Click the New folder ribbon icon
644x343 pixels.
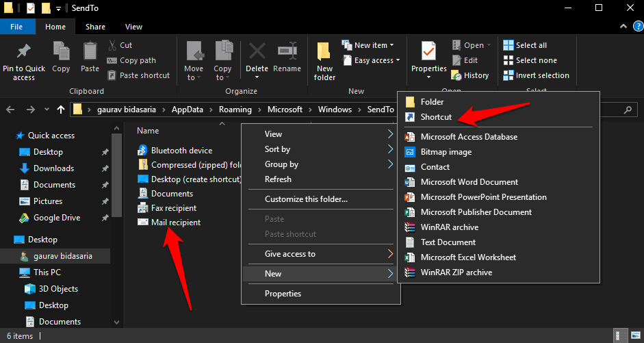324,52
